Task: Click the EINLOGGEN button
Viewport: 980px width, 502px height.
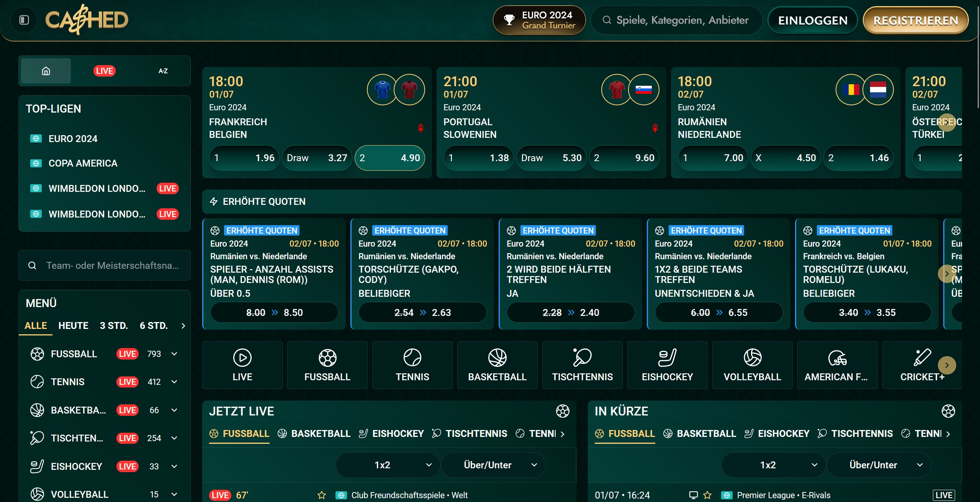Action: click(812, 20)
